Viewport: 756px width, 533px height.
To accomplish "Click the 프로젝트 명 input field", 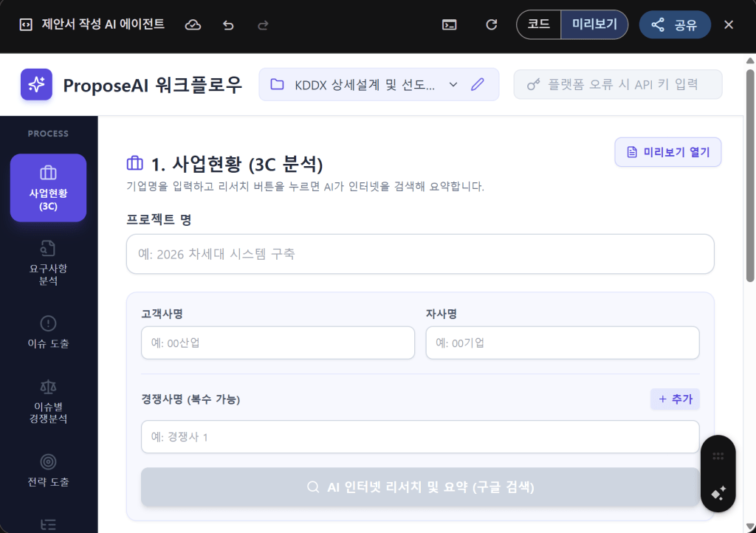I will (420, 254).
